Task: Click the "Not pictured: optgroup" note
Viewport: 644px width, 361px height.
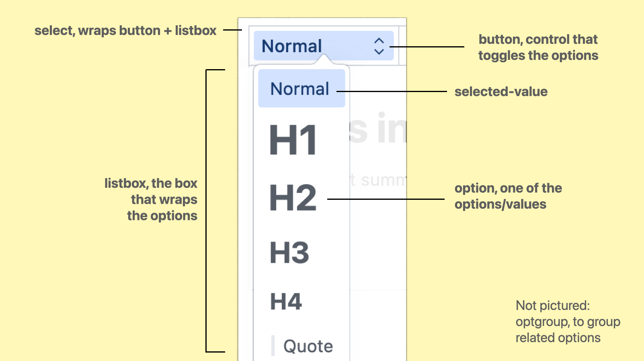Action: 568,322
